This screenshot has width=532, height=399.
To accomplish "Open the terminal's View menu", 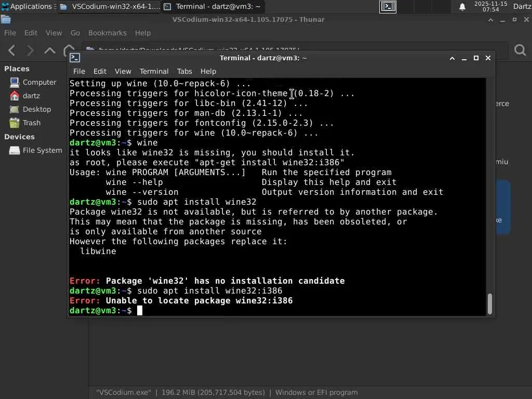I will [123, 71].
